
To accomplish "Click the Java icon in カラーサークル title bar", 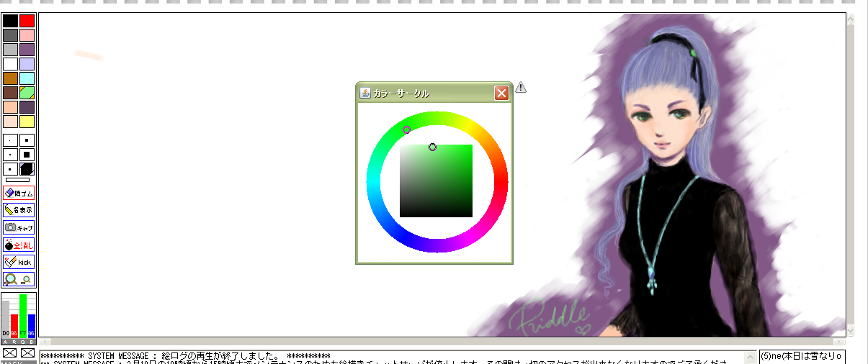I will point(365,93).
